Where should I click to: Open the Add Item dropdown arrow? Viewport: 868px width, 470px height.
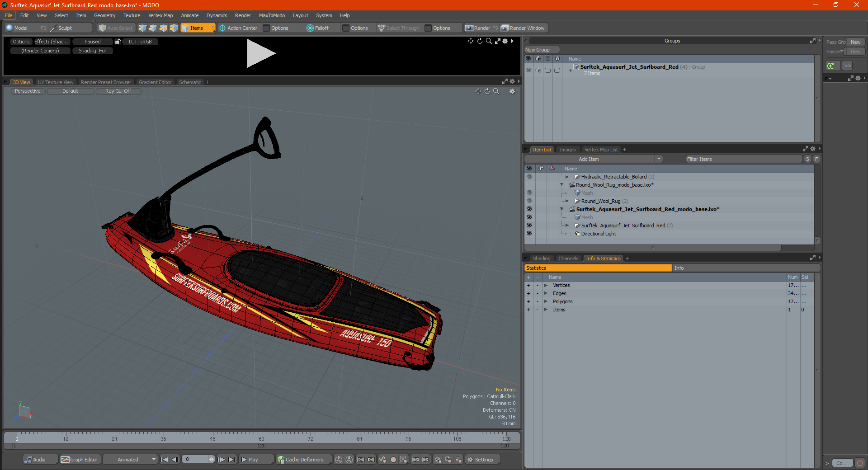[659, 159]
